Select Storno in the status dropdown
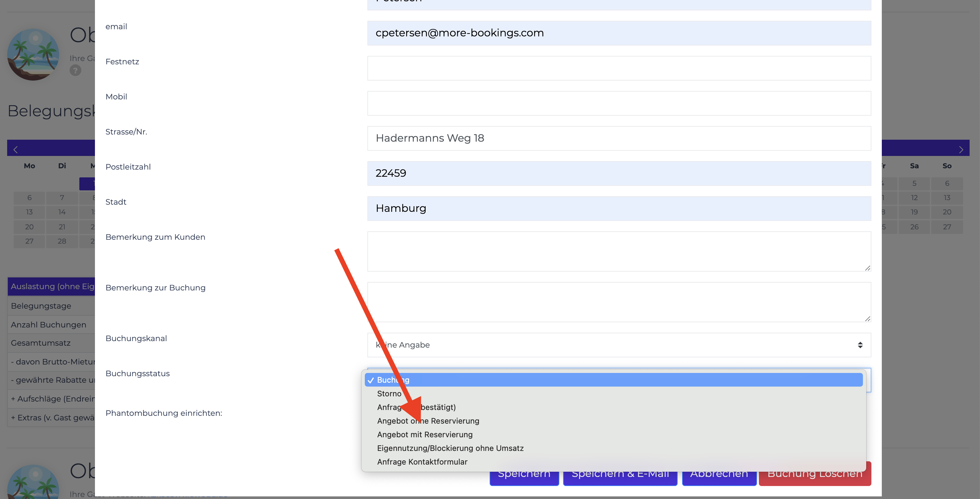 (x=613, y=393)
